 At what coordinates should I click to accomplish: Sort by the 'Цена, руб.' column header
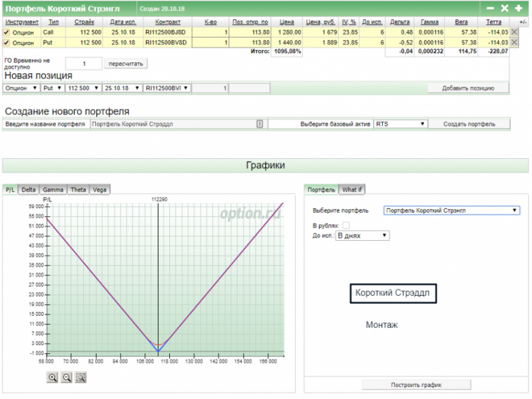(320, 22)
